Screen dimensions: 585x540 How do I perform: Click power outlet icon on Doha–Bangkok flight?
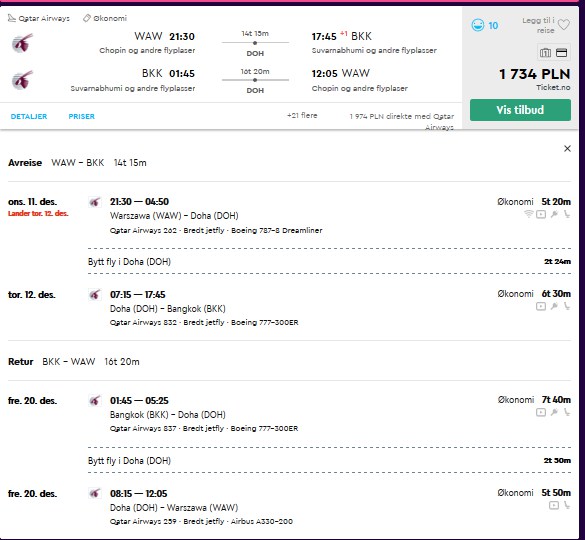point(554,306)
